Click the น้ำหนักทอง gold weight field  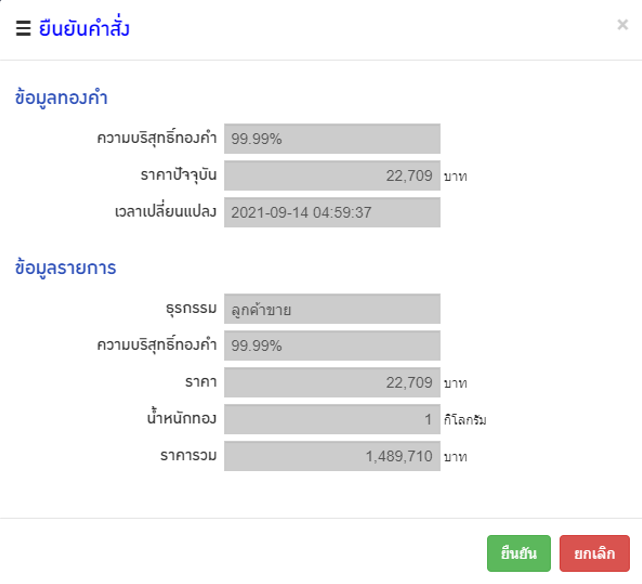point(332,419)
